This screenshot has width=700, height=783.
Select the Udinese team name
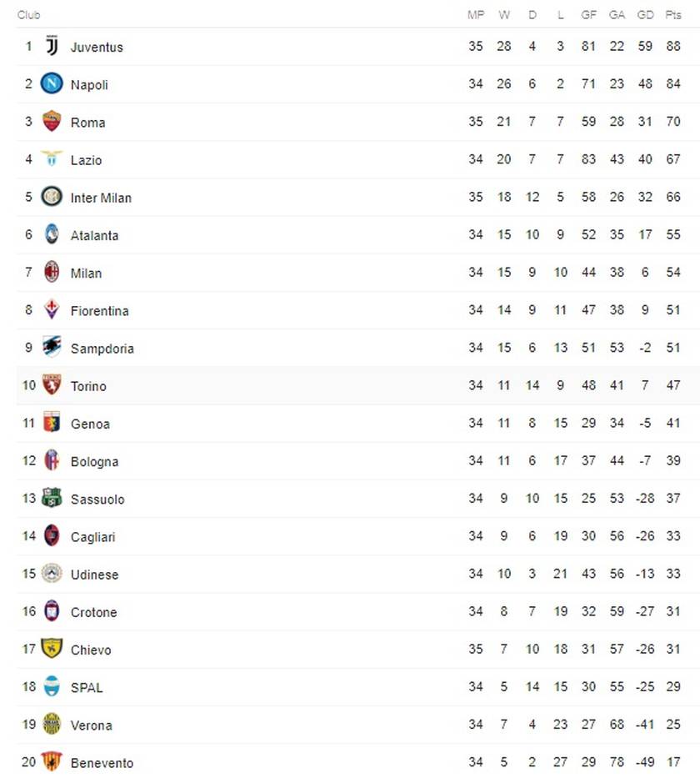(94, 575)
